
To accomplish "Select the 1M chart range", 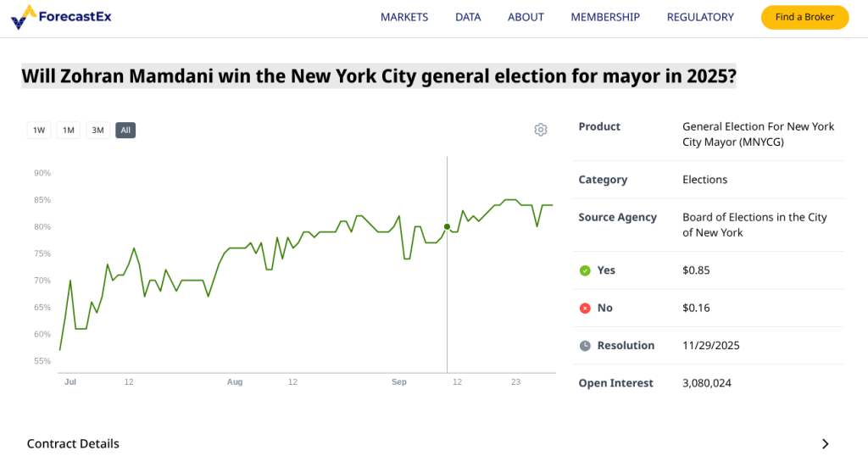I will pos(69,131).
